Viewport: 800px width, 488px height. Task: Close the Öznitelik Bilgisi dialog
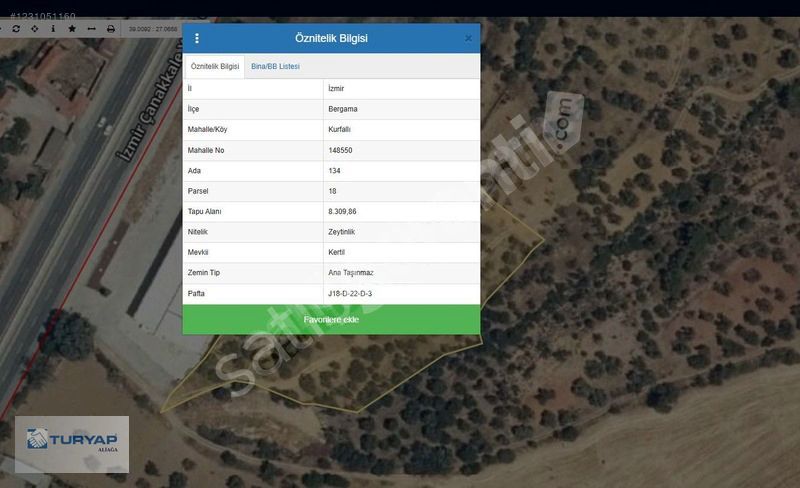(x=468, y=38)
